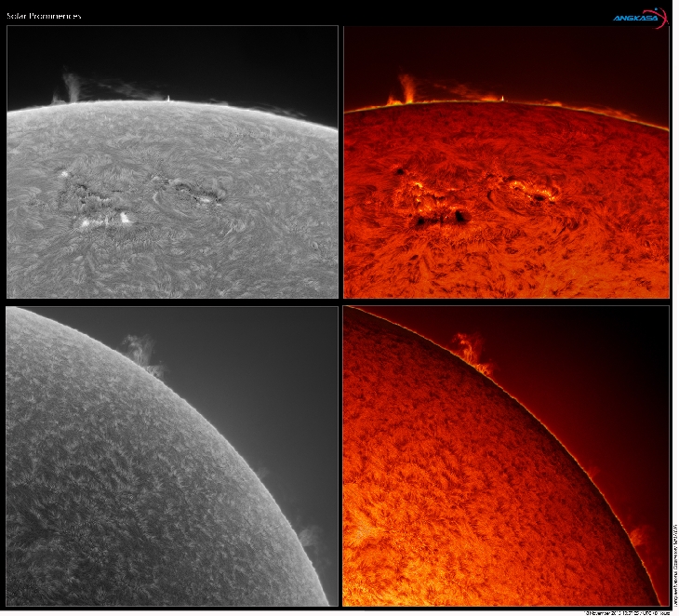The height and width of the screenshot is (616, 679).
Task: Click the lower prominence in bottom-right red image
Action: coord(640,536)
